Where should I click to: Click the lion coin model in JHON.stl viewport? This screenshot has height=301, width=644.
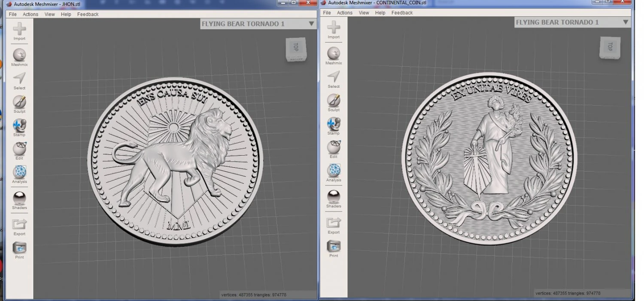click(175, 162)
